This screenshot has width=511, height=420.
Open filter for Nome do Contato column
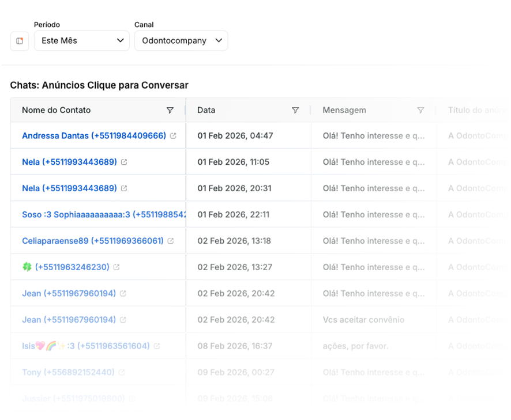click(x=170, y=110)
